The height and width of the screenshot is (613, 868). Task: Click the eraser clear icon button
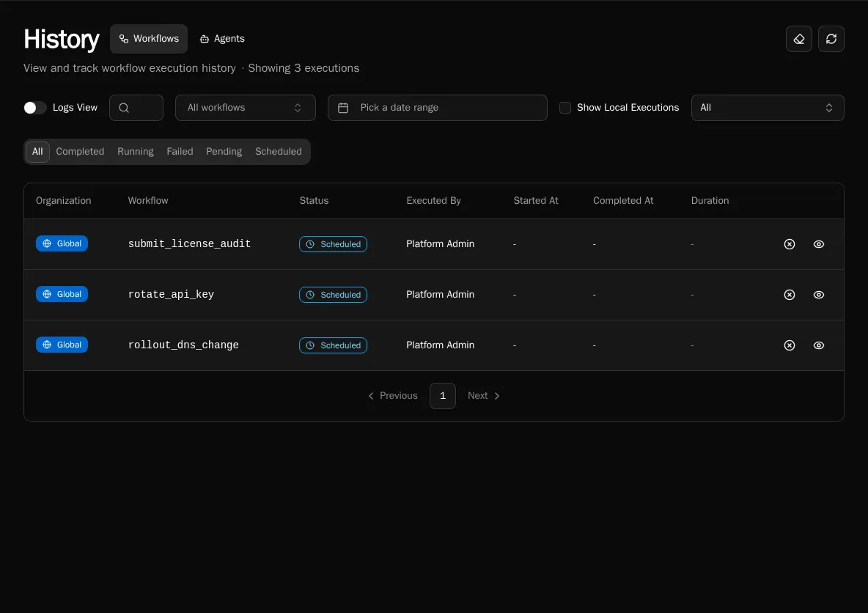[x=798, y=39]
